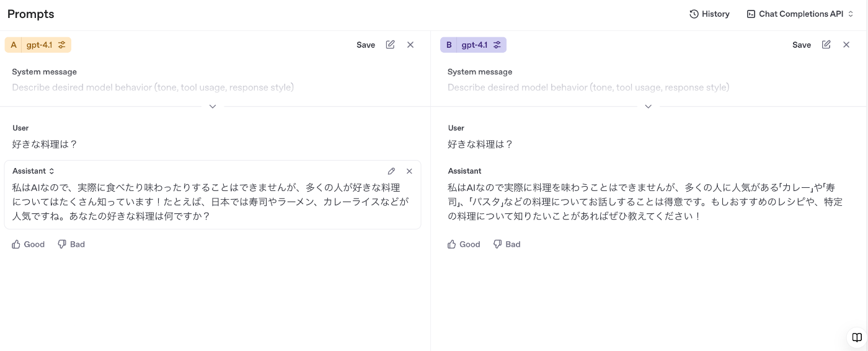Save prompt A
This screenshot has height=351, width=868.
click(366, 45)
